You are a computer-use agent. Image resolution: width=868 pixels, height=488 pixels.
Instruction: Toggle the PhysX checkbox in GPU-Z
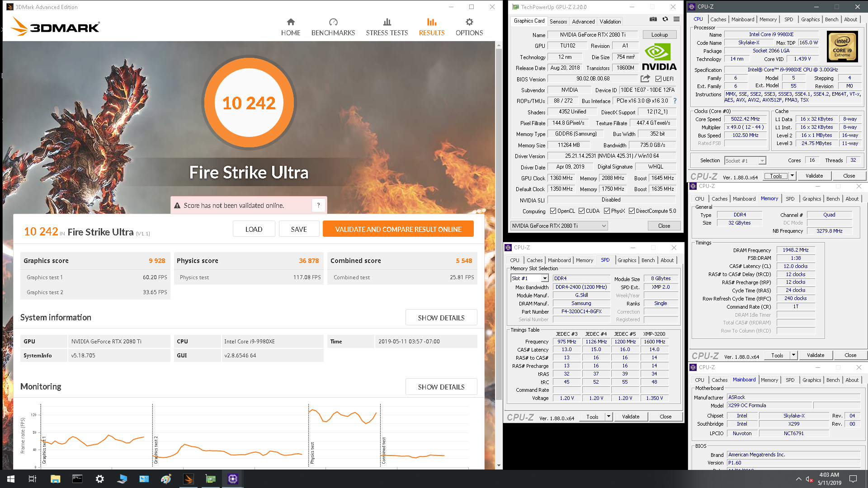tap(607, 211)
